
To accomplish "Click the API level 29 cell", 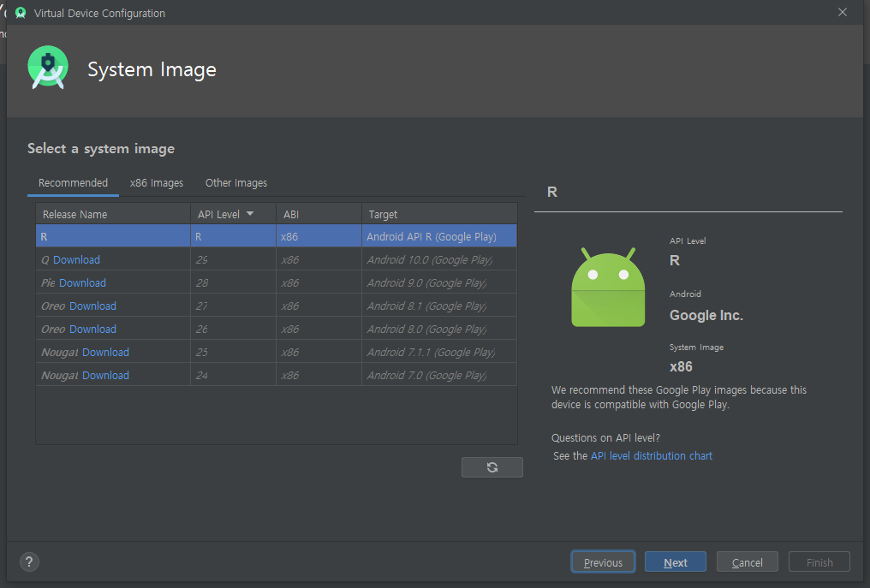I will (x=234, y=259).
